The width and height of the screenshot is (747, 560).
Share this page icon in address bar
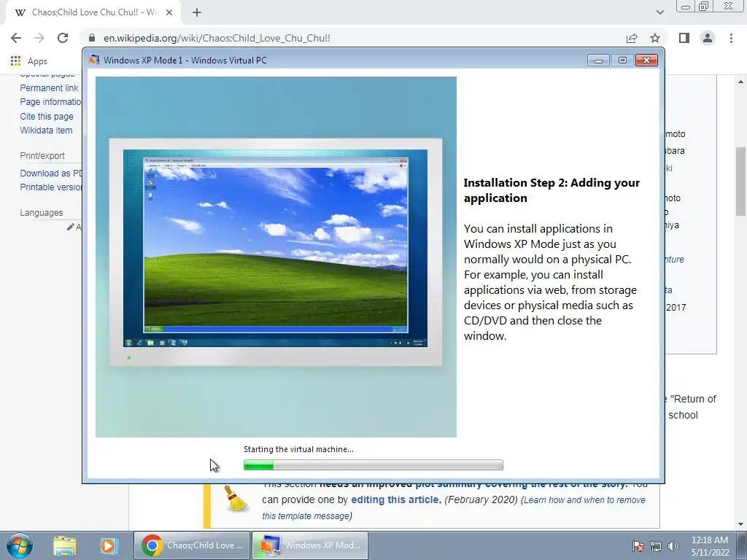tap(632, 38)
